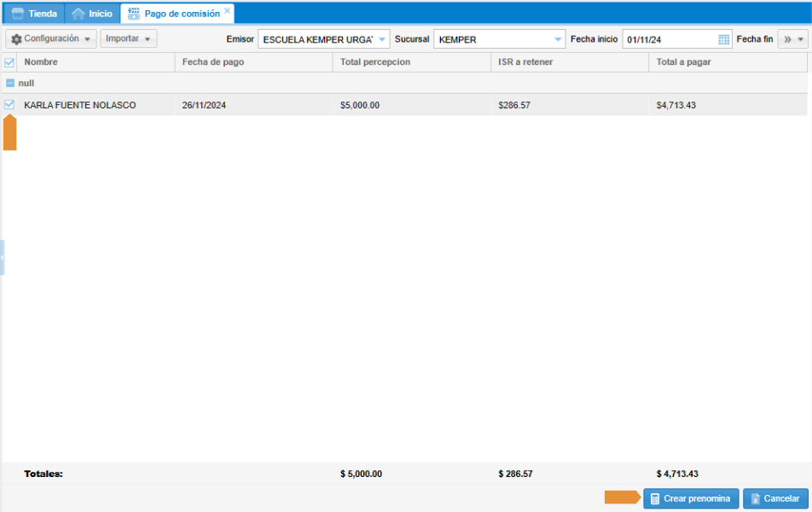The height and width of the screenshot is (512, 812).
Task: Collapse the null group row
Action: point(10,84)
